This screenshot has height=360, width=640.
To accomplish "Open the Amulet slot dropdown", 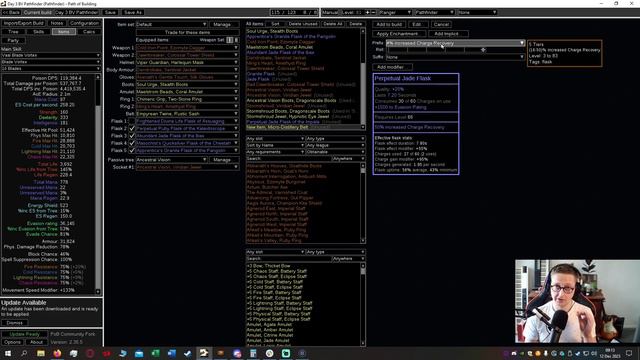I will click(x=187, y=92).
